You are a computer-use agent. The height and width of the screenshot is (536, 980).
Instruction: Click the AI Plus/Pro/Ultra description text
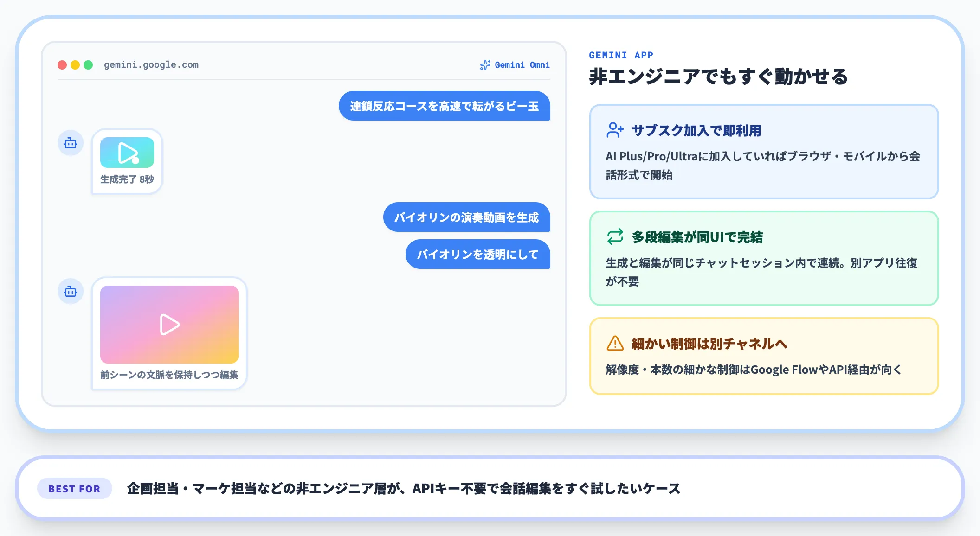763,166
